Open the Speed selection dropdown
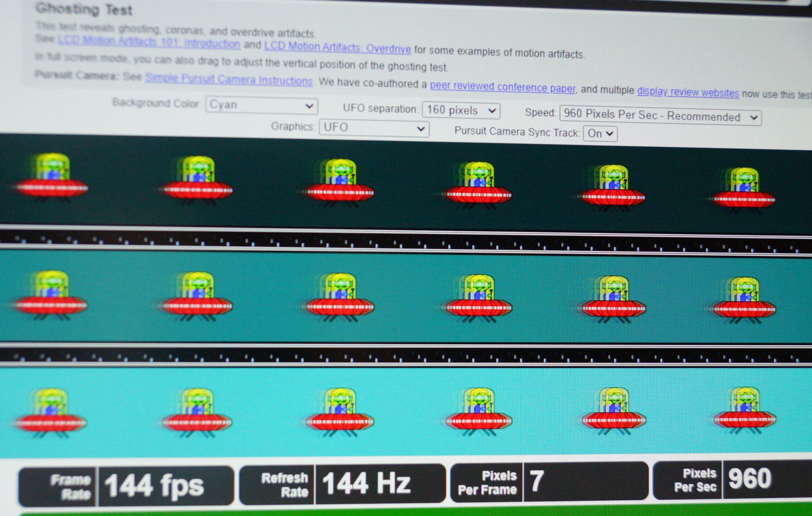 (660, 116)
